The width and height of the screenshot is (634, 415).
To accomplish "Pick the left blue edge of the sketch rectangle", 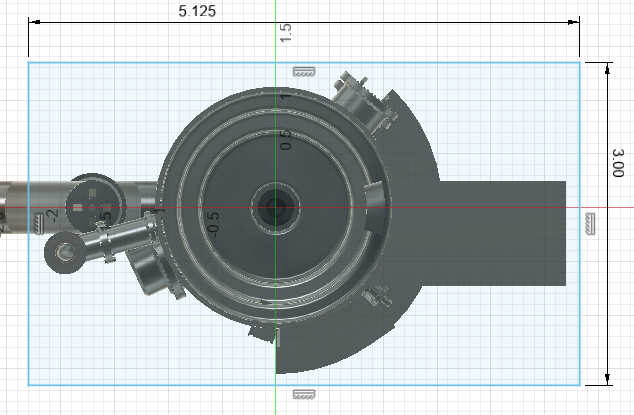I will (x=28, y=320).
